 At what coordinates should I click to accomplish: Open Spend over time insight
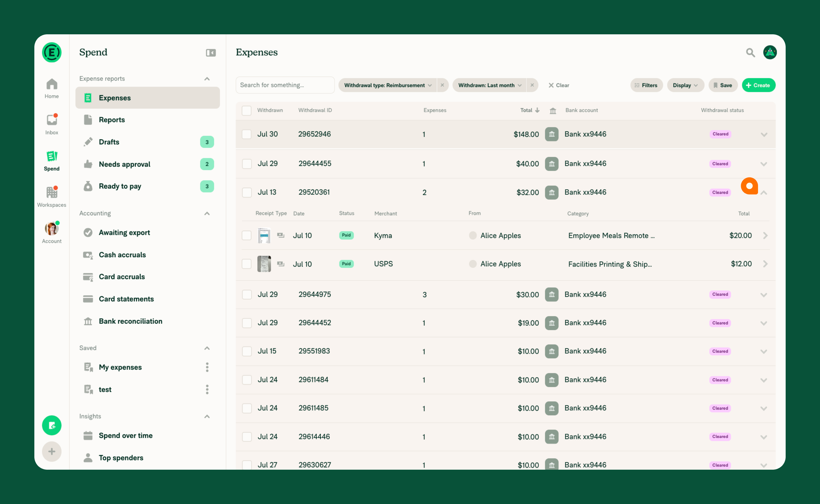[148, 436]
